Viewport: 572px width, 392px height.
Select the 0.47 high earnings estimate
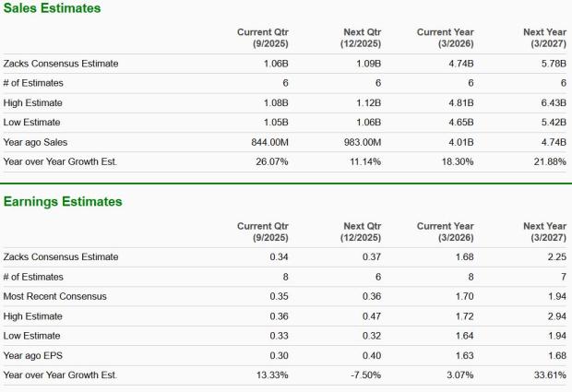[x=371, y=315]
